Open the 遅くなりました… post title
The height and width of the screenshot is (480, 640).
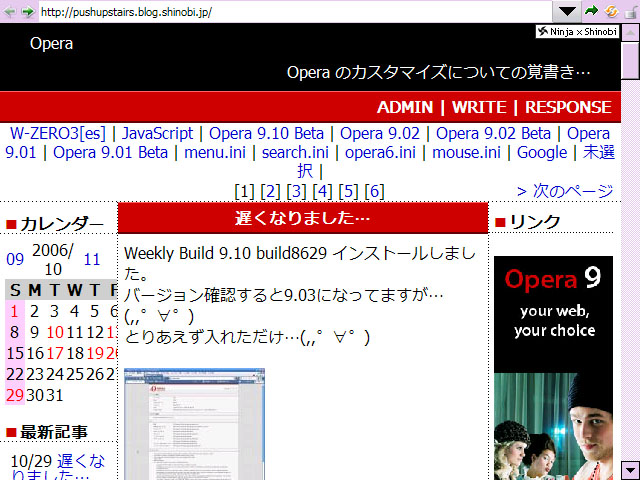tap(302, 218)
